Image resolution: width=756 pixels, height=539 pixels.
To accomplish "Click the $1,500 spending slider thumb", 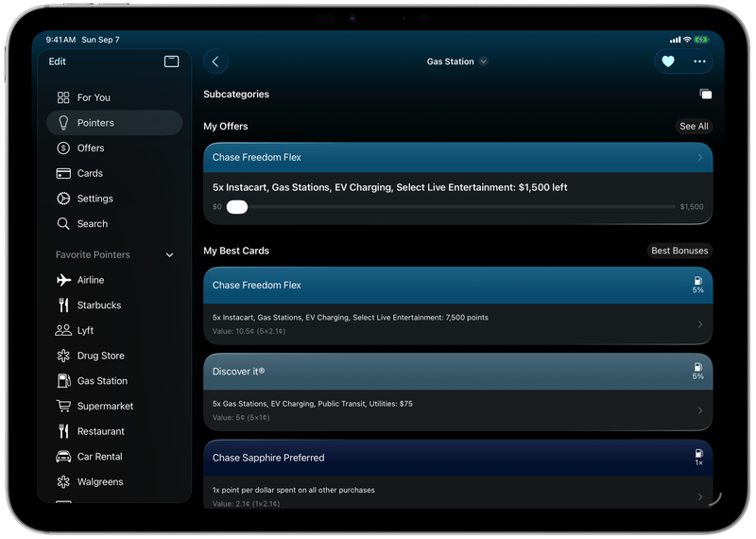I will point(237,207).
